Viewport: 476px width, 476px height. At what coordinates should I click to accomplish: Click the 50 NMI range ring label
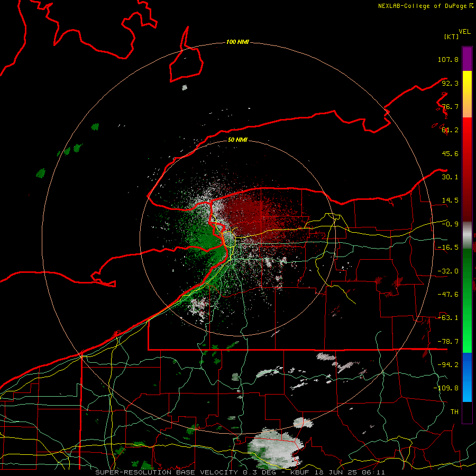237,140
